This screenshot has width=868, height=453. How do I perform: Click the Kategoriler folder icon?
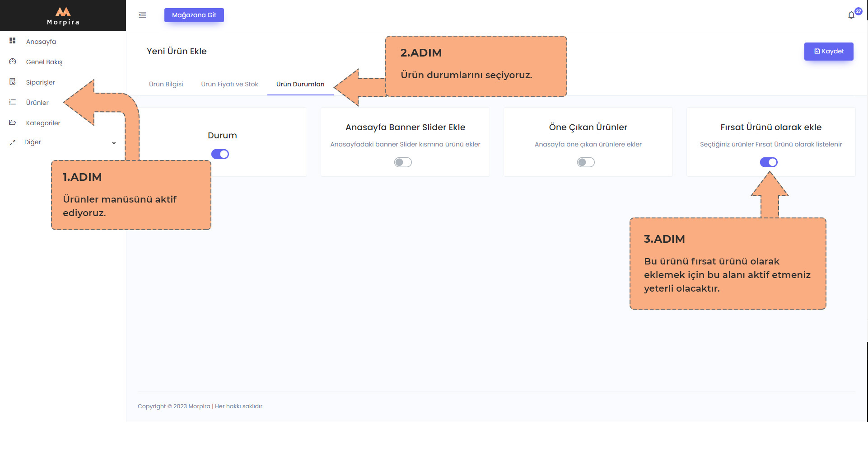[13, 123]
